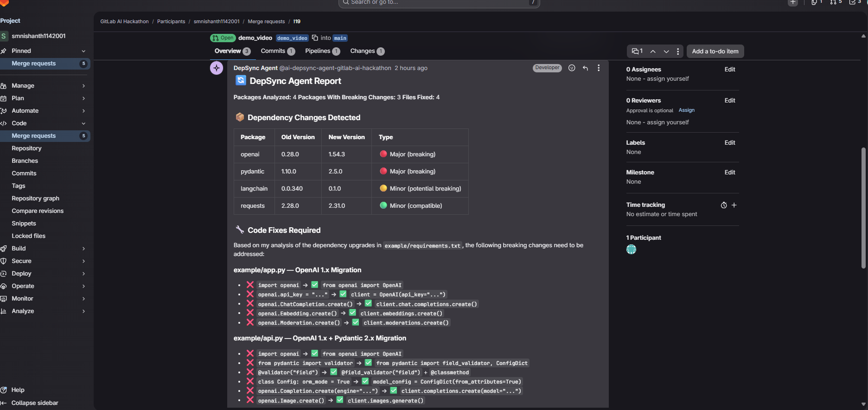Copy the demo_video branch name
This screenshot has width=868, height=410.
315,38
